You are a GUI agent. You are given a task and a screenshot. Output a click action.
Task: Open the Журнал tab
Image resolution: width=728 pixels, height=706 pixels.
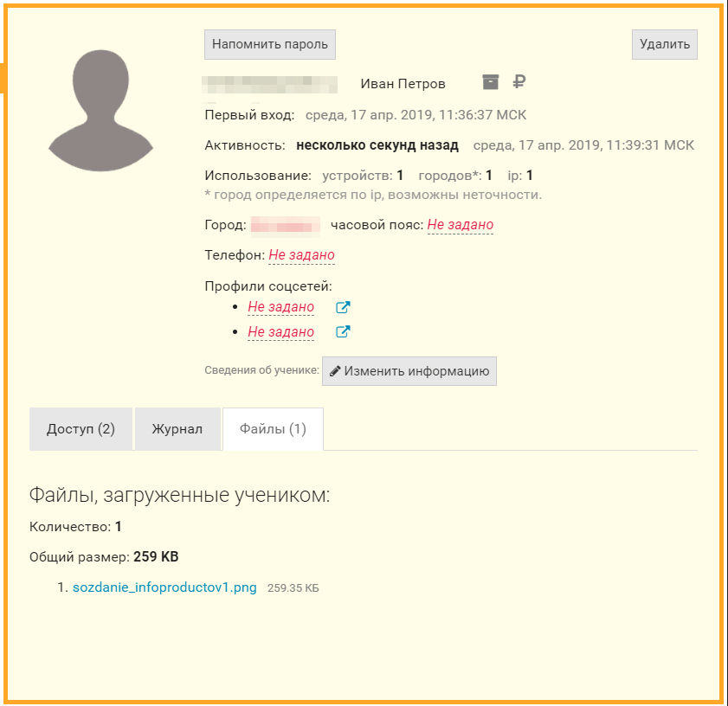(x=177, y=429)
